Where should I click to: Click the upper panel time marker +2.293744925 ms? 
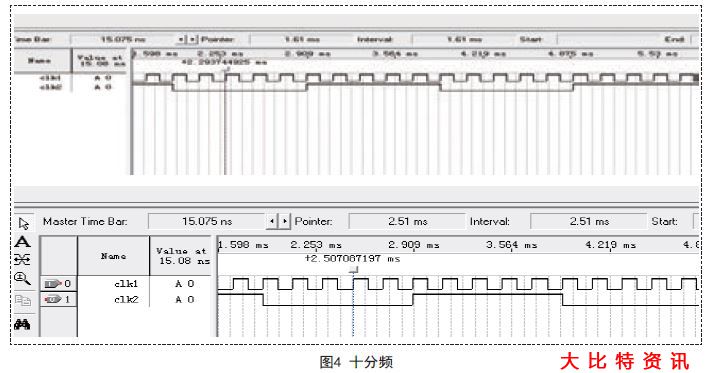click(224, 62)
